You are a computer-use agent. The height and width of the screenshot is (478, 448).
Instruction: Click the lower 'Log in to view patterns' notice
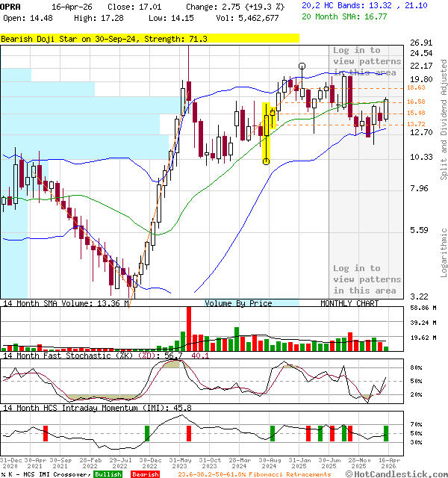click(367, 279)
